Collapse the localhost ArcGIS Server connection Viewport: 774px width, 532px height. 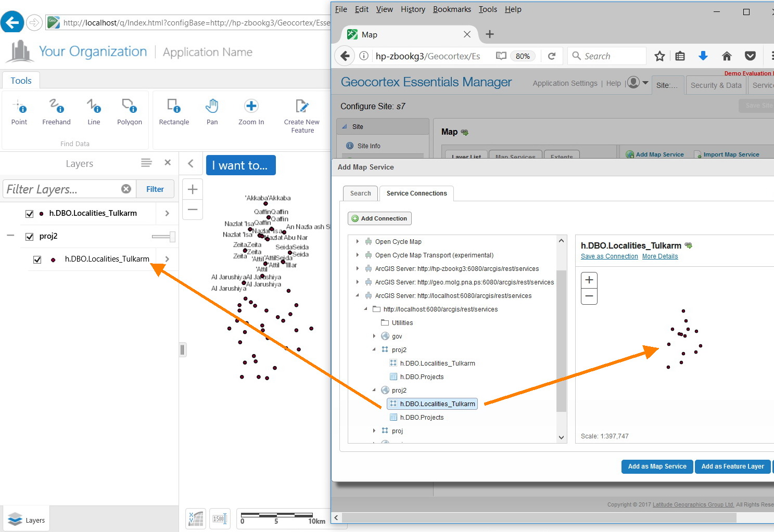357,295
